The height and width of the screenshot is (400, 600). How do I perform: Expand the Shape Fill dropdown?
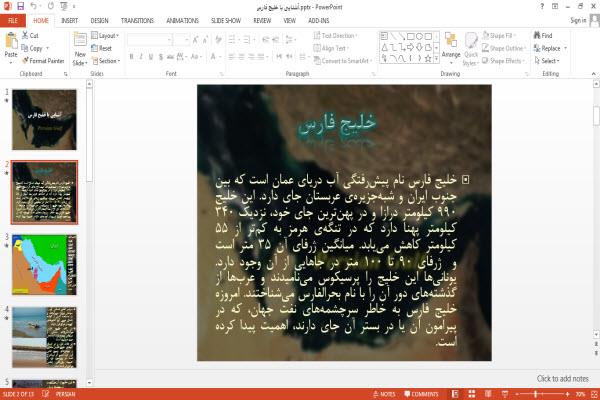click(499, 36)
